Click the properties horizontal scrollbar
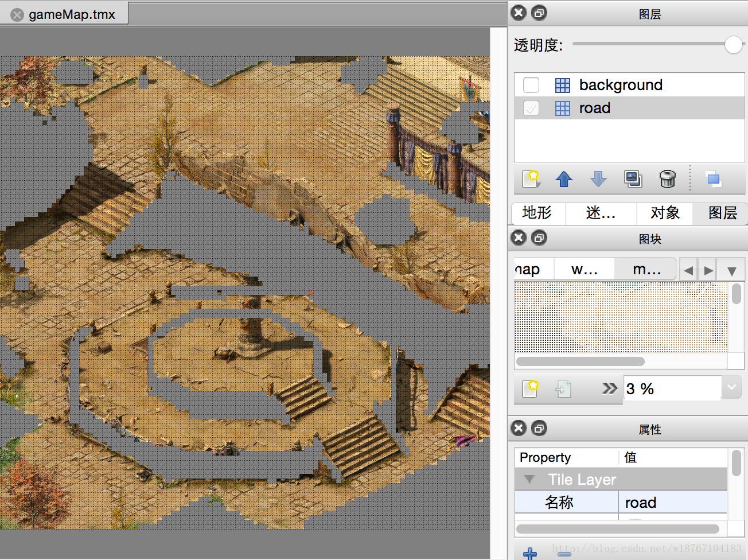Viewport: 748px width, 560px height. 617,528
